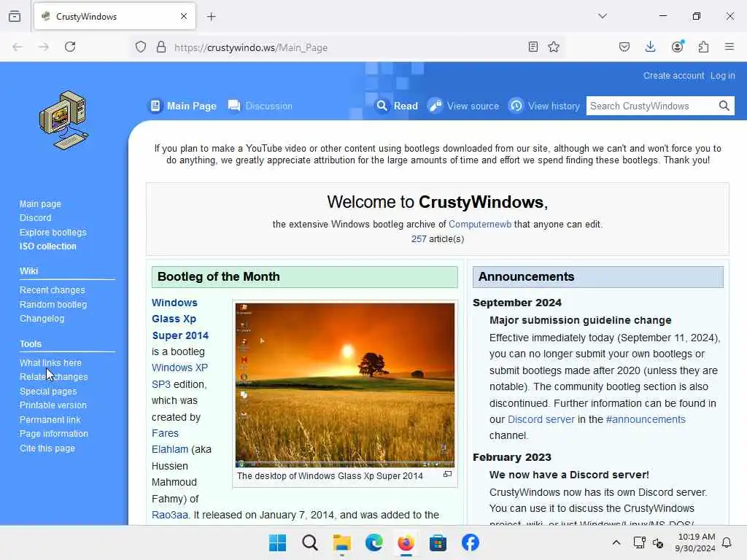Image resolution: width=747 pixels, height=560 pixels.
Task: Click the Firefox taskbar icon
Action: 406,542
